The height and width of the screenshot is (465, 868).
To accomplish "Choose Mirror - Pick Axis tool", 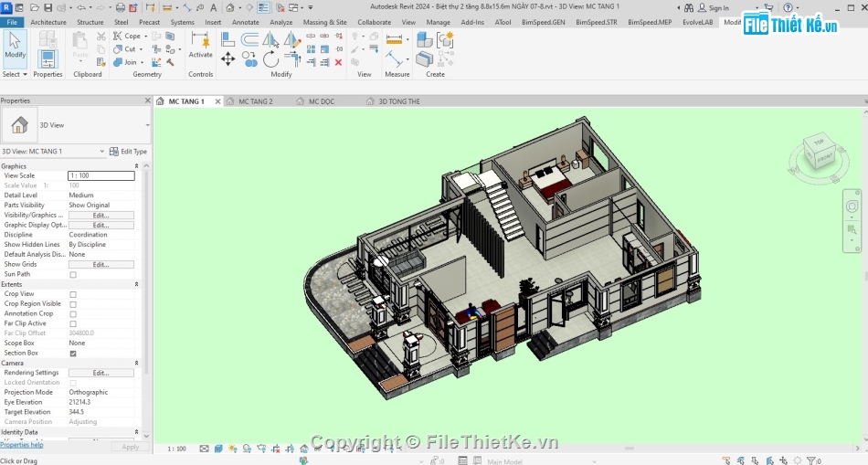I will [x=270, y=39].
